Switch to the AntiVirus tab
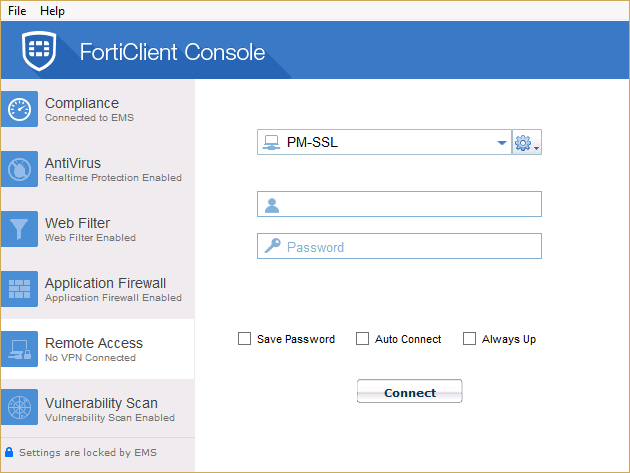This screenshot has width=630, height=473. [98, 169]
